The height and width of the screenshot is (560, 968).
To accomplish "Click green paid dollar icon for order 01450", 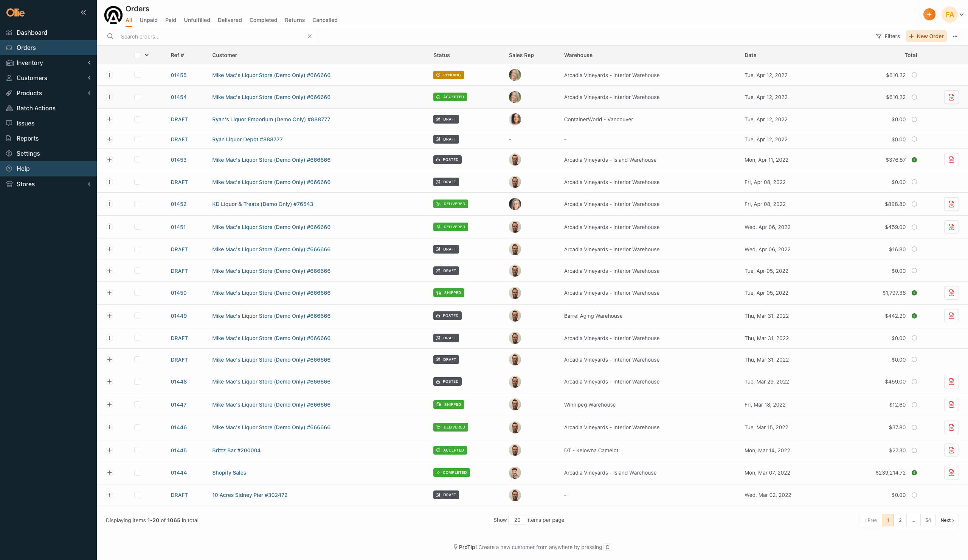I will (914, 293).
